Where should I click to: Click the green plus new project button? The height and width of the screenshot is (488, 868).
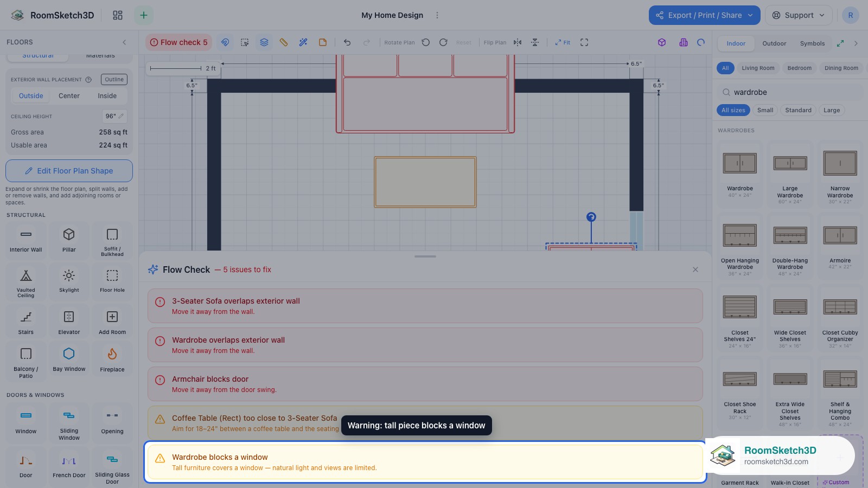(144, 15)
